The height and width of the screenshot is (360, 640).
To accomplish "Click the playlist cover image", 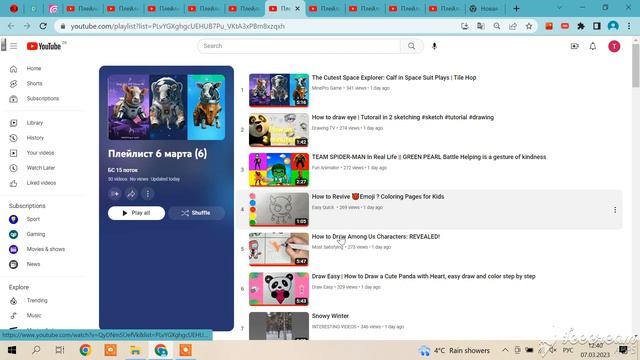I will pos(167,107).
